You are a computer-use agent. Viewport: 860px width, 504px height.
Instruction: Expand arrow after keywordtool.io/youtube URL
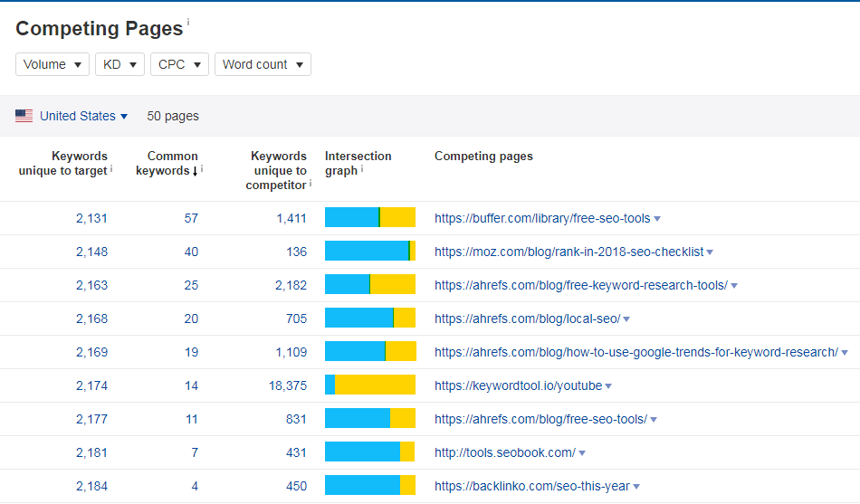pyautogui.click(x=608, y=386)
